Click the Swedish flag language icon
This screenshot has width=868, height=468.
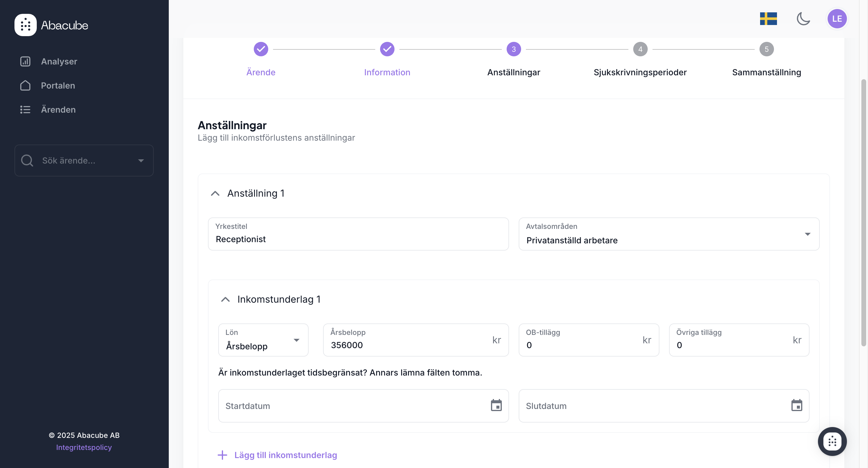pos(768,19)
